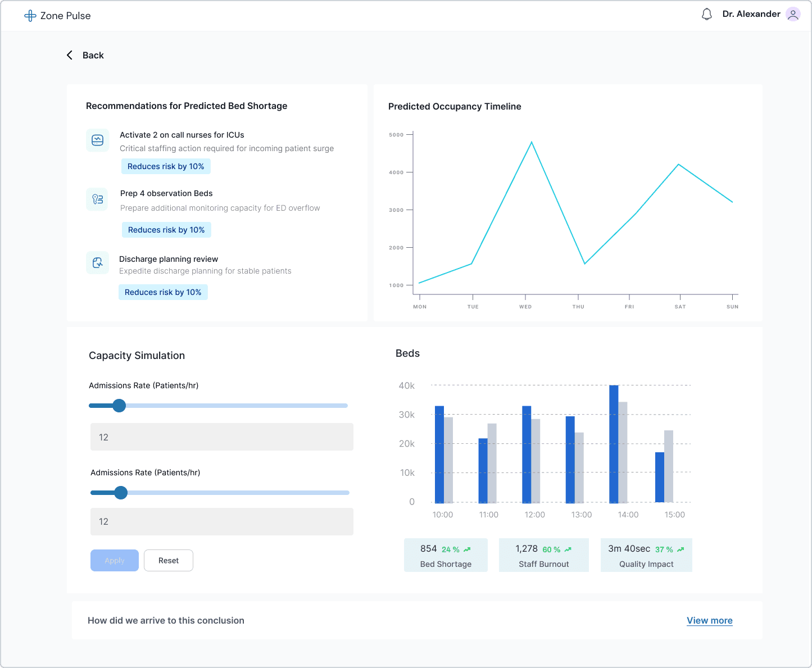Screen dimensions: 812x668
Task: Open the View more link
Action: coord(710,620)
